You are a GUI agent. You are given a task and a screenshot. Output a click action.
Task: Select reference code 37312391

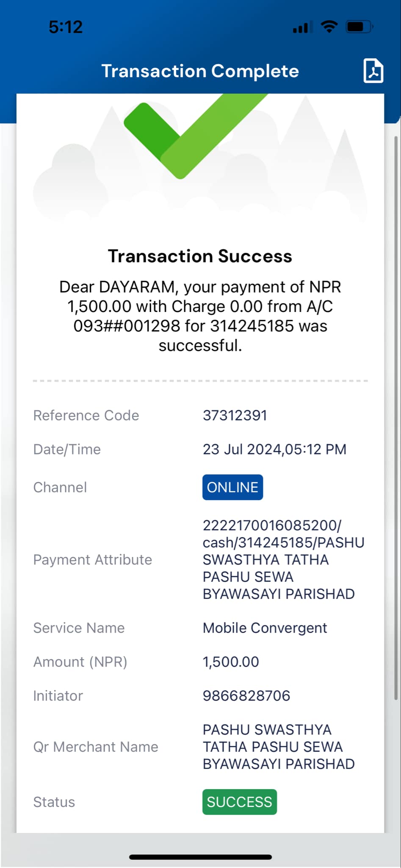click(x=235, y=415)
